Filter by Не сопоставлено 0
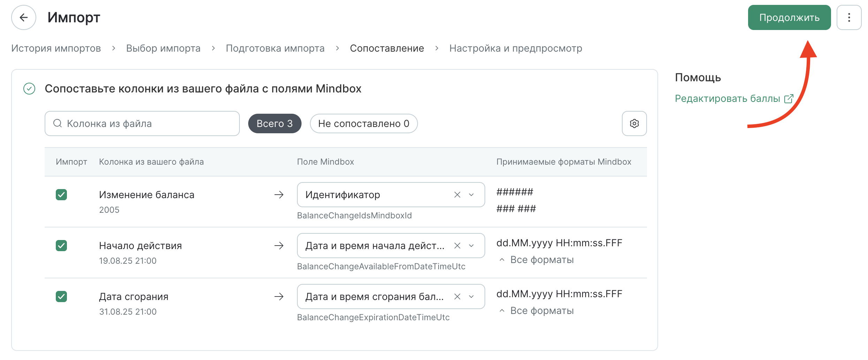This screenshot has height=360, width=868. pyautogui.click(x=364, y=123)
